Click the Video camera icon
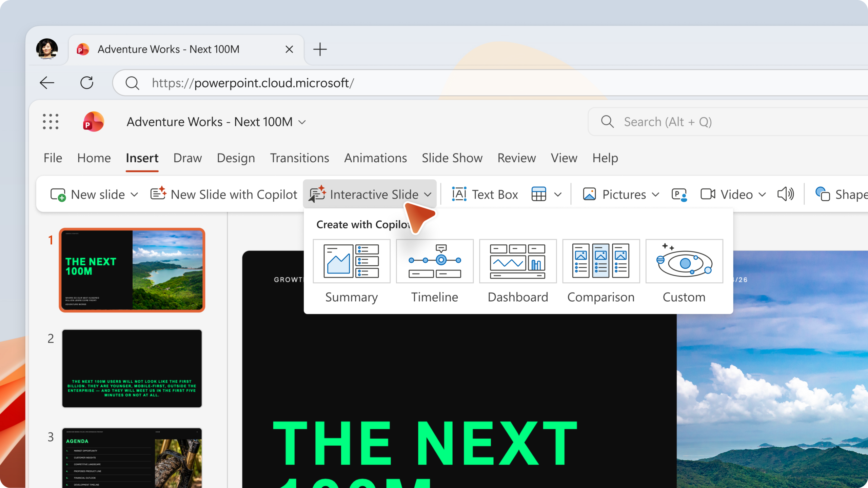 (x=708, y=194)
